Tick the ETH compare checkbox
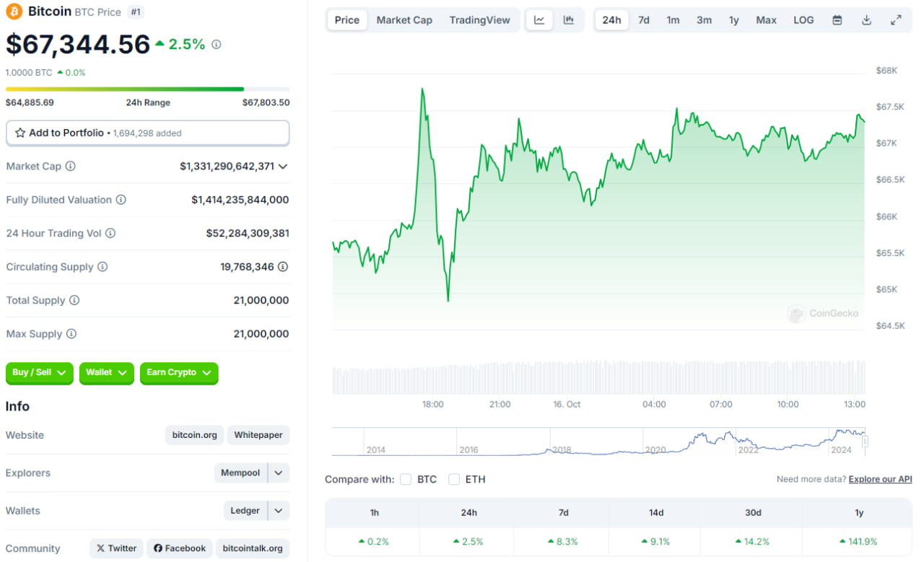The image size is (924, 562). tap(454, 479)
